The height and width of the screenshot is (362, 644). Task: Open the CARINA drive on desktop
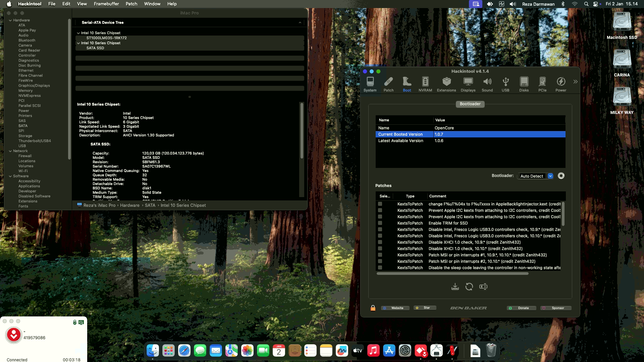(622, 63)
